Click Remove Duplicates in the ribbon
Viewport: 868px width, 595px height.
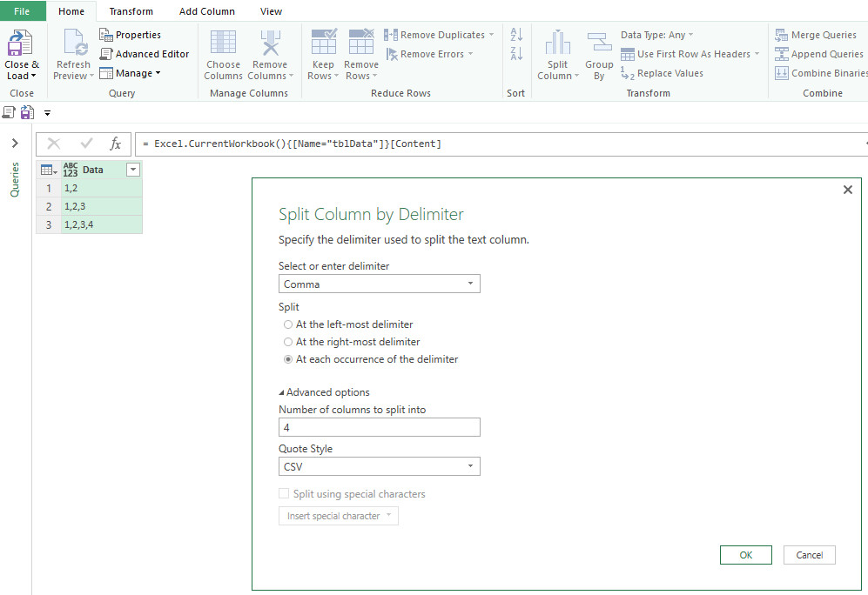(x=439, y=35)
